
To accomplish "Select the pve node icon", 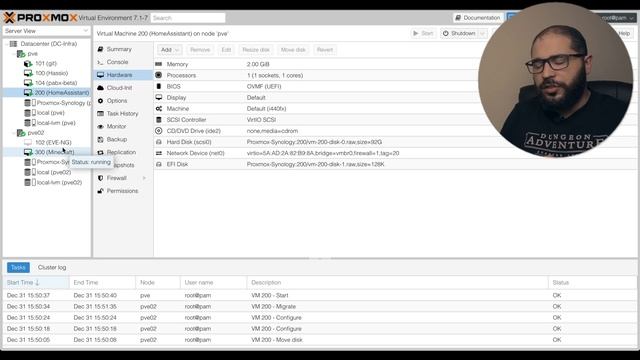I will click(x=21, y=53).
